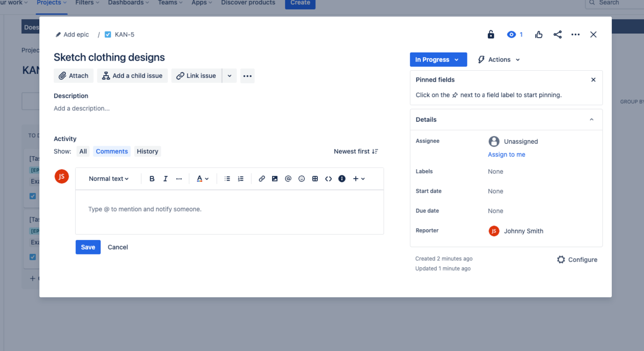Insert a bullet list in comment
Viewport: 644px width, 351px height.
(227, 179)
